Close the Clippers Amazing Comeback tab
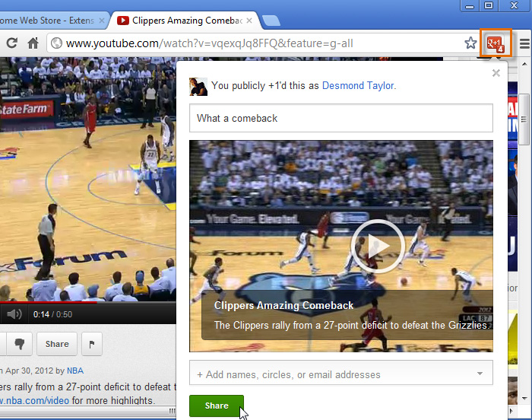This screenshot has height=420, width=532. point(249,21)
